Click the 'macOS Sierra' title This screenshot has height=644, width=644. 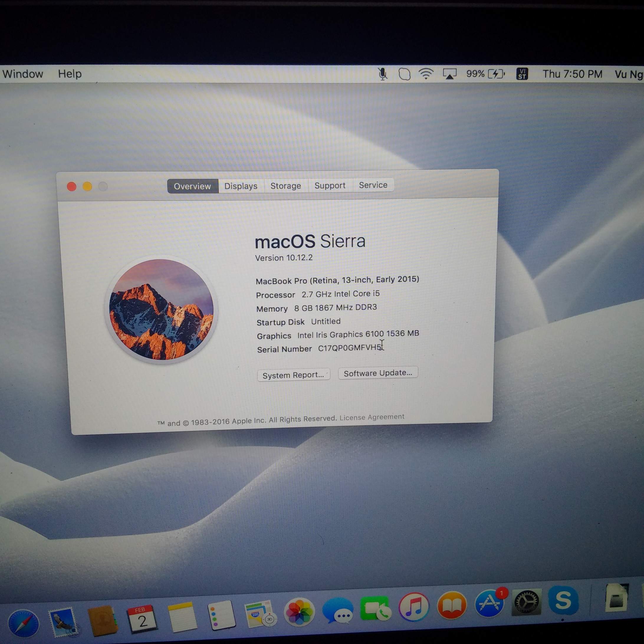(x=310, y=241)
